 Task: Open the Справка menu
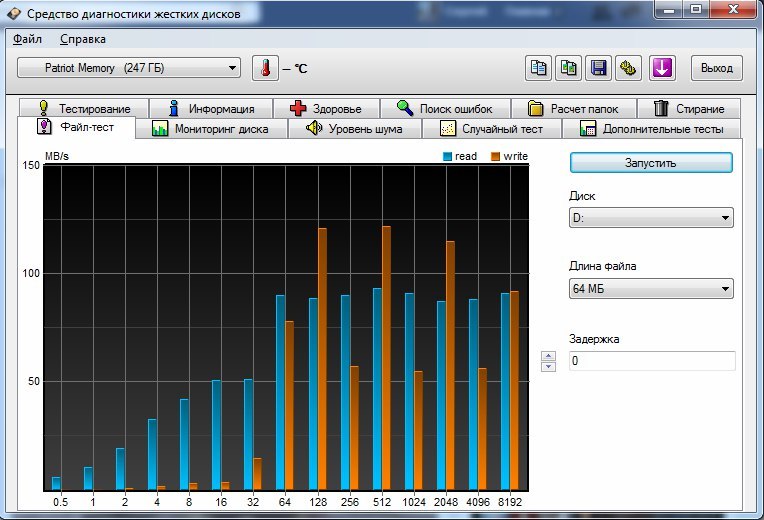coord(82,39)
